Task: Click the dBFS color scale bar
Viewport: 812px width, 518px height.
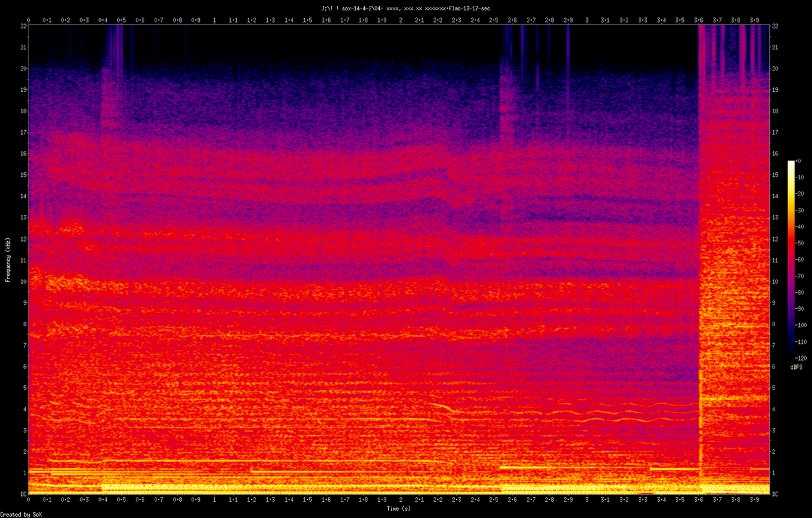Action: coord(791,259)
